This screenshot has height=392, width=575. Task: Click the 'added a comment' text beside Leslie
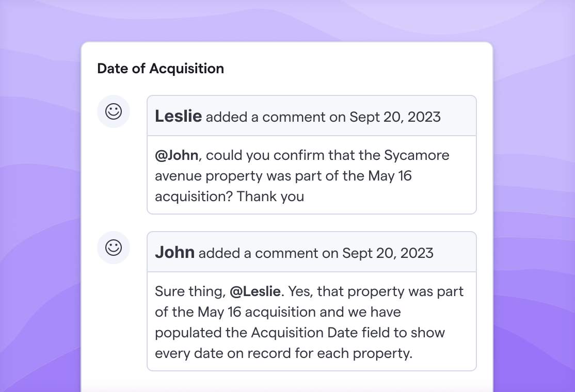(x=265, y=117)
